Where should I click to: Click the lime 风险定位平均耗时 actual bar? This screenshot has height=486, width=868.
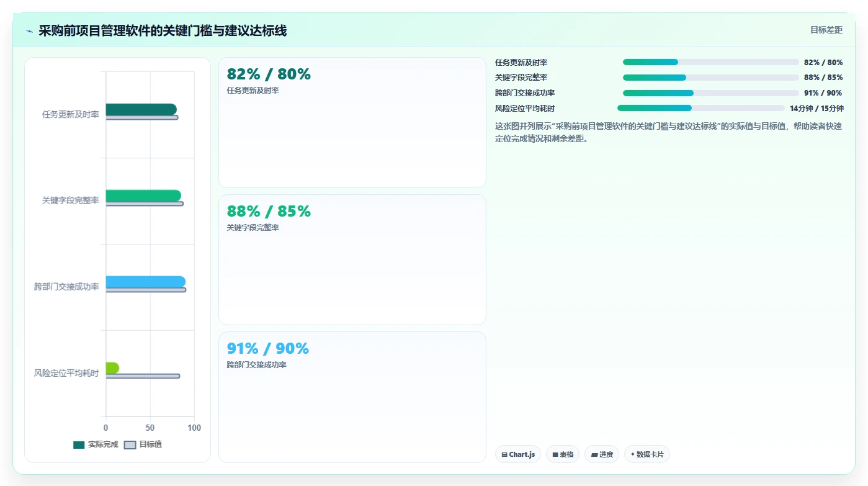[112, 368]
